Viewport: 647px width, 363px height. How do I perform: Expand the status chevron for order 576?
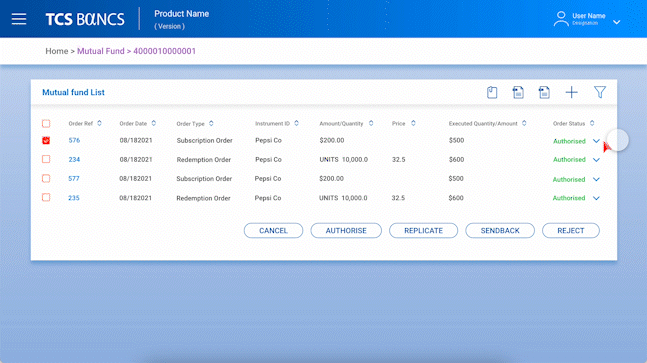(x=596, y=141)
